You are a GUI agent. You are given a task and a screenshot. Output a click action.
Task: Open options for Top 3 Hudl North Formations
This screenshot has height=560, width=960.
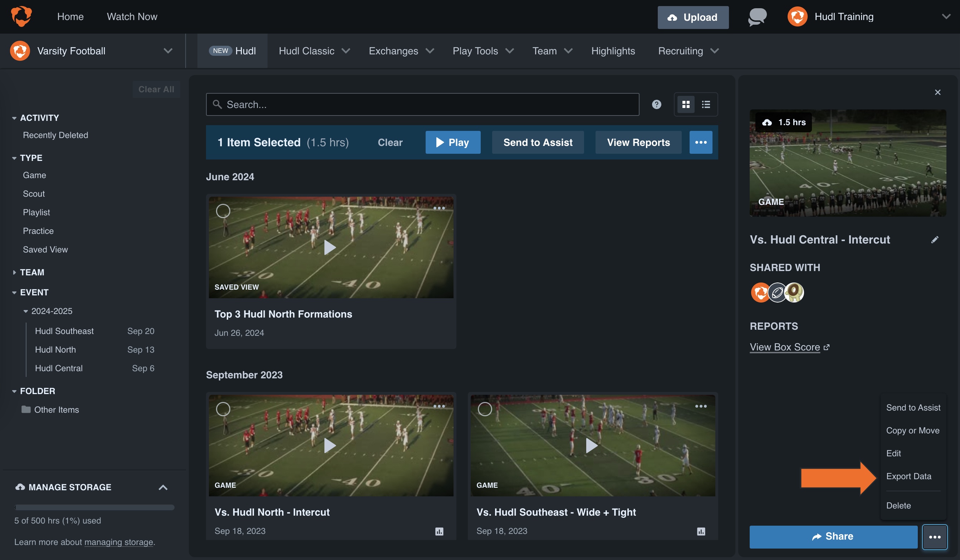(x=439, y=208)
